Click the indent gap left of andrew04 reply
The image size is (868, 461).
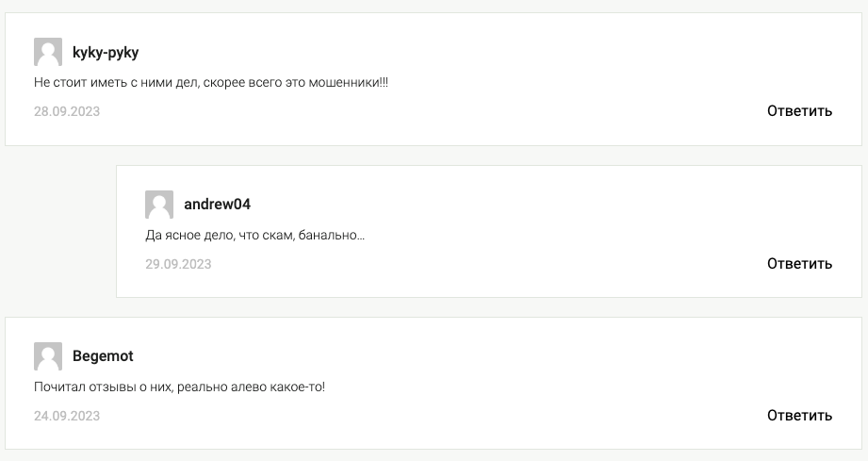[x=61, y=231]
